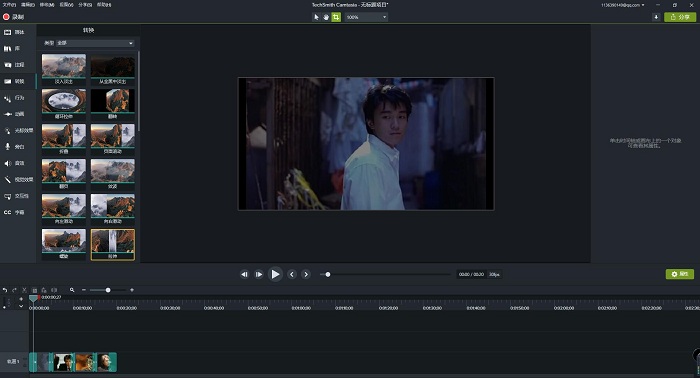Open the View (视图) menu
This screenshot has height=378, width=700.
66,4
